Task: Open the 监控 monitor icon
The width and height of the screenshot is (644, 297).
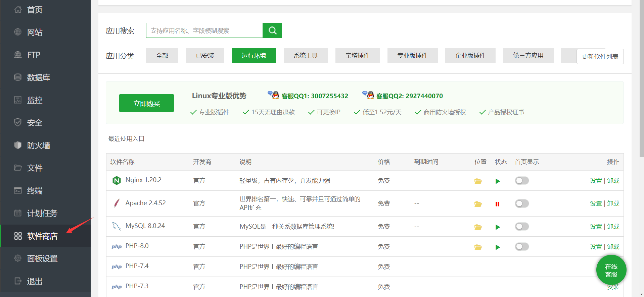Action: click(18, 100)
